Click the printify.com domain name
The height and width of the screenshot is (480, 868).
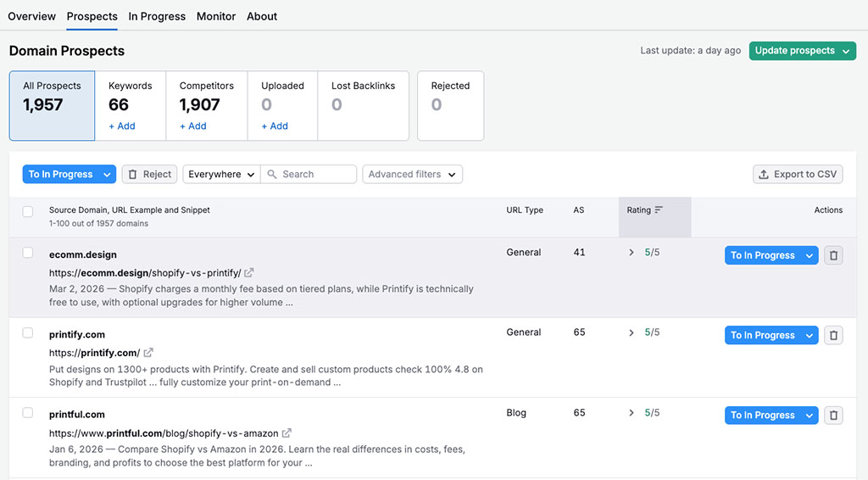pos(77,334)
